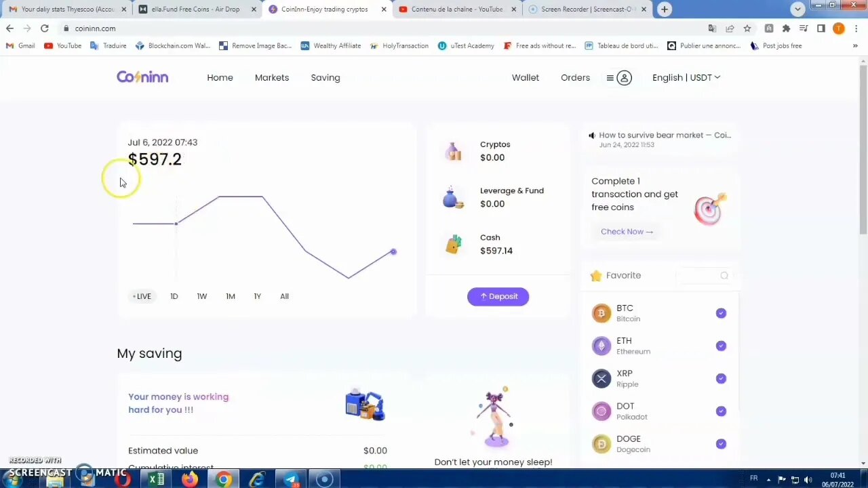Image resolution: width=868 pixels, height=488 pixels.
Task: Open the Chrome profile avatar
Action: [x=839, y=28]
